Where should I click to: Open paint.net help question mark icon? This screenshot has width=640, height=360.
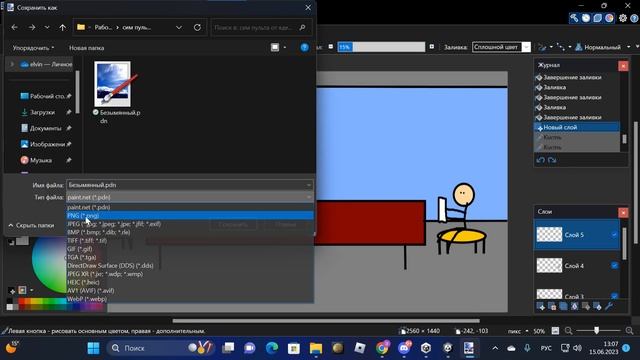634,18
